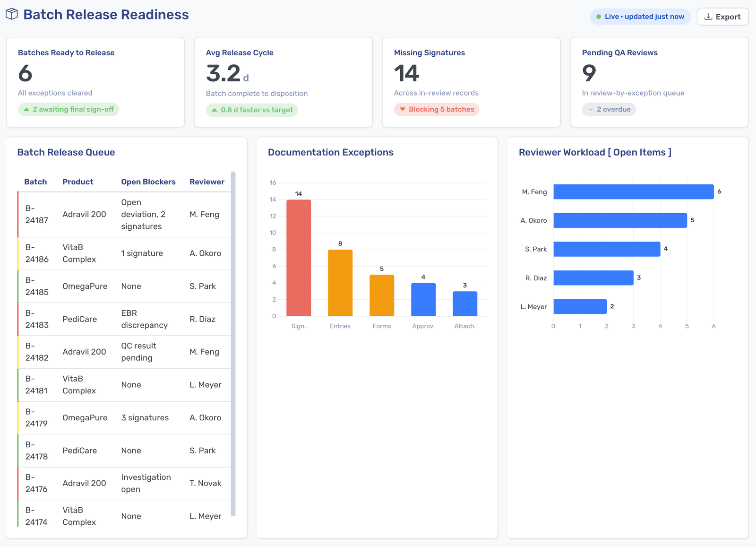The image size is (756, 547).
Task: Click the download icon in Export button
Action: (x=708, y=17)
